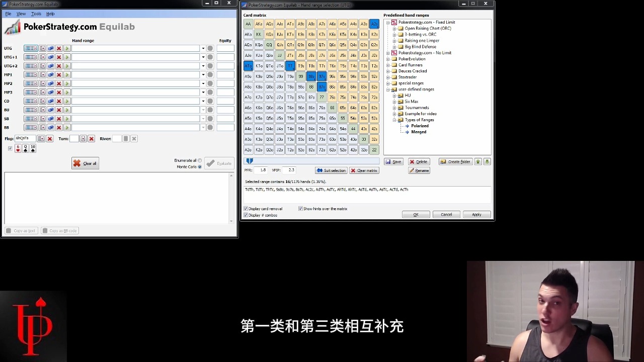The image size is (644, 362).
Task: Toggle Display card removal checkbox
Action: tap(246, 209)
